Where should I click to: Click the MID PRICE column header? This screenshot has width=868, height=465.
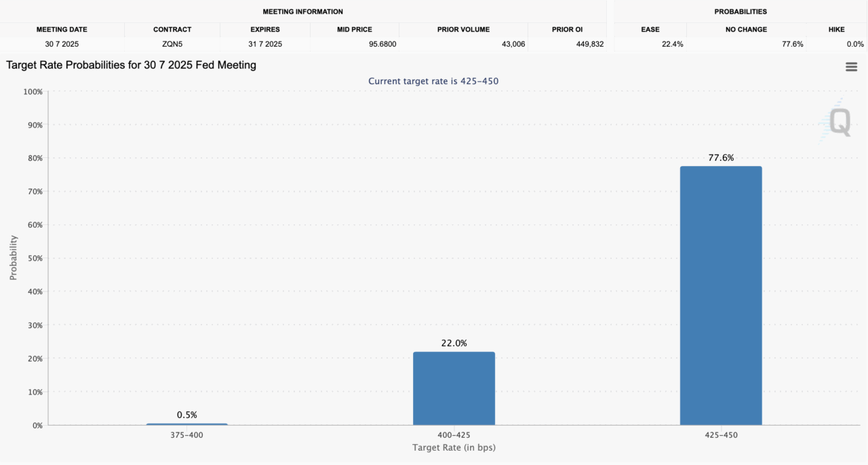pos(355,29)
